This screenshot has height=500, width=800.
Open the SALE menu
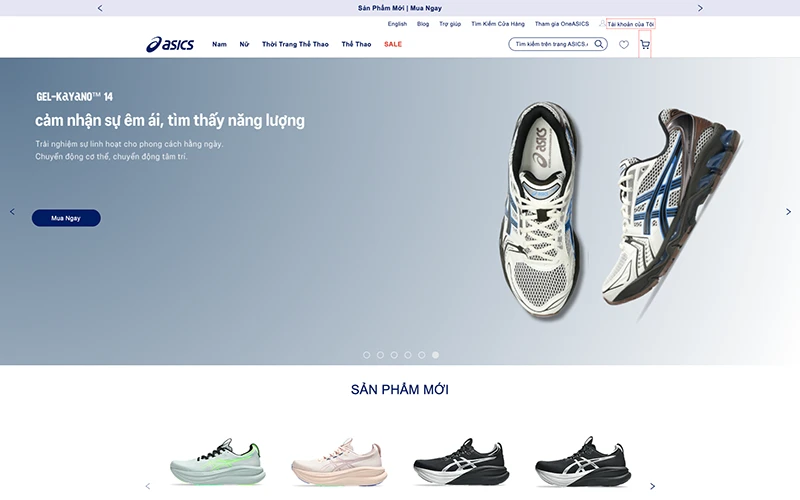coord(393,44)
